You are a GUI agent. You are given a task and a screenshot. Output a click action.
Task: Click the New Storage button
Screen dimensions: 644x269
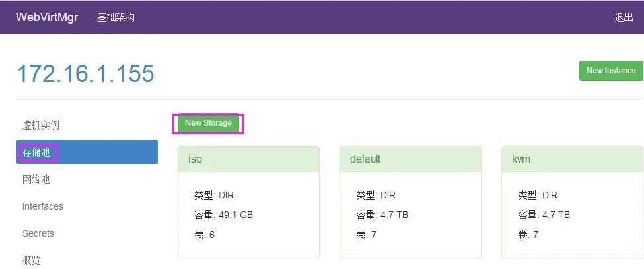click(x=208, y=123)
